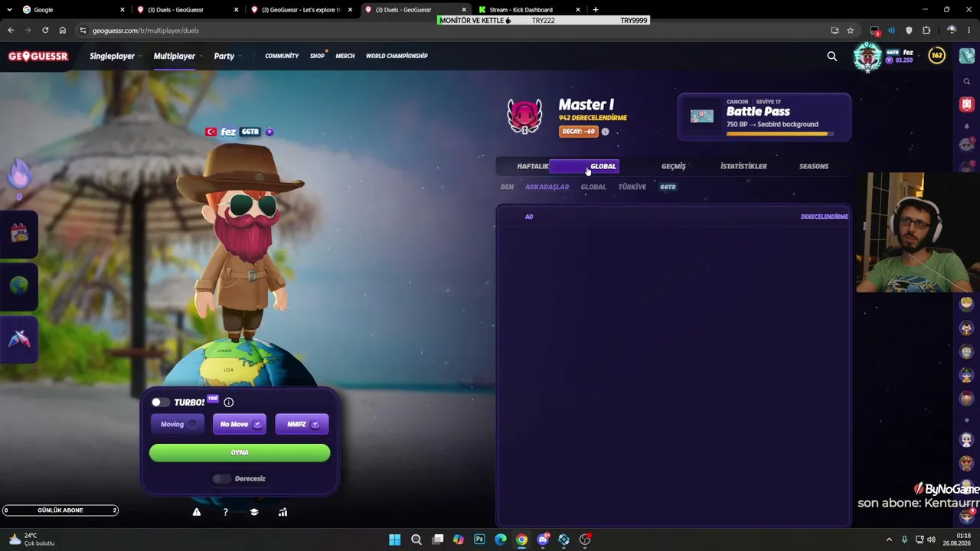Switch to the Google browser tab
This screenshot has height=551, width=980.
[73, 10]
